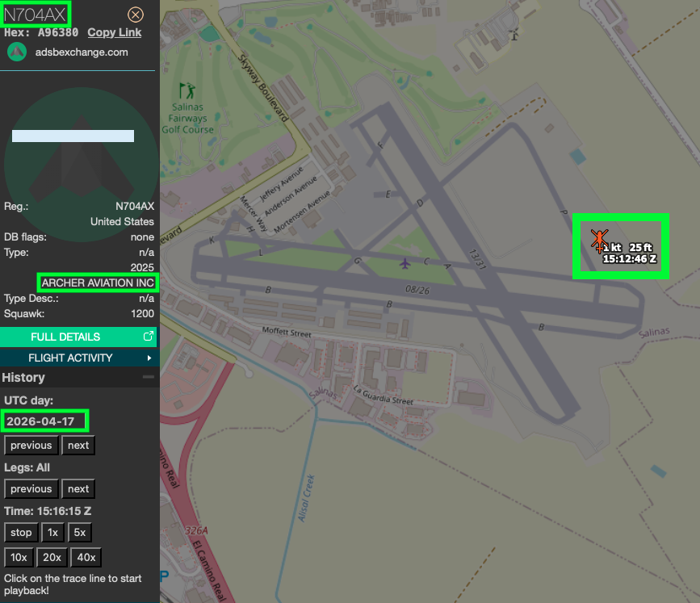Click the La Guardia Street map label
The height and width of the screenshot is (603, 700).
[x=383, y=396]
